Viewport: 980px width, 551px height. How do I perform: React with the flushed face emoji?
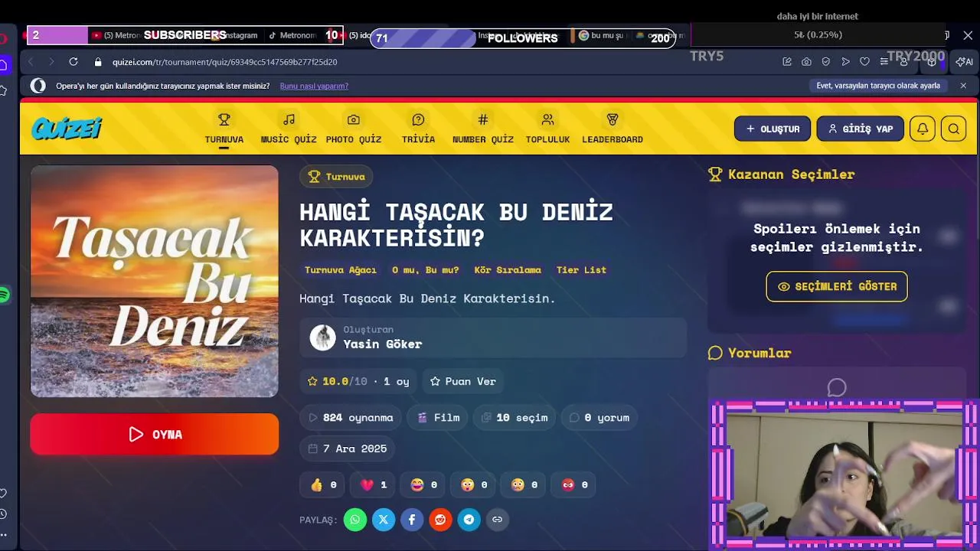(524, 484)
